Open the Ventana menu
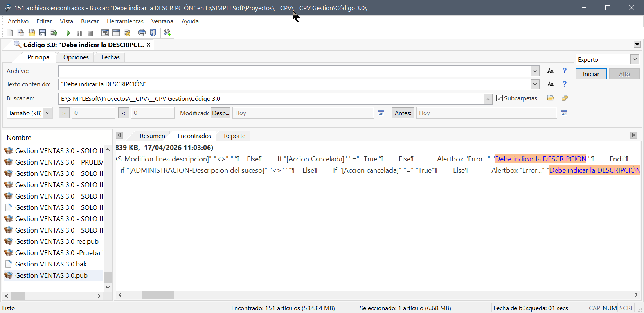The image size is (644, 313). click(x=162, y=21)
